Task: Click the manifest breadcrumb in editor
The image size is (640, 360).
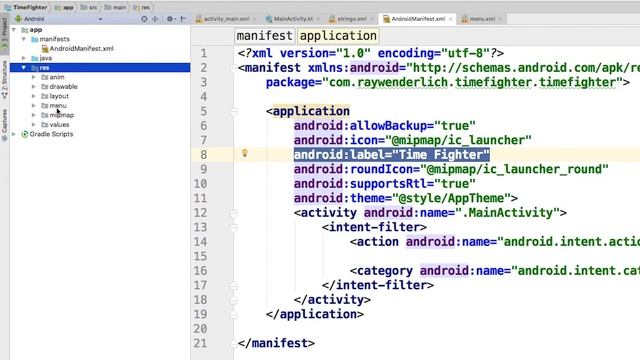Action: (x=264, y=36)
